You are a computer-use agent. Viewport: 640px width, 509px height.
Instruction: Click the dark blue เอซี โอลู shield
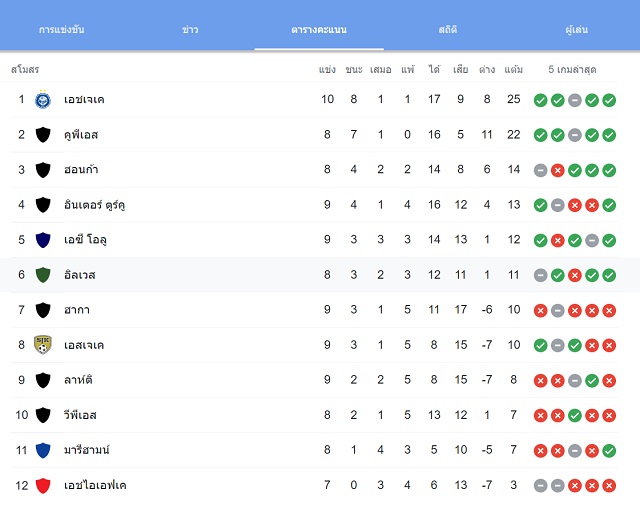tap(43, 240)
